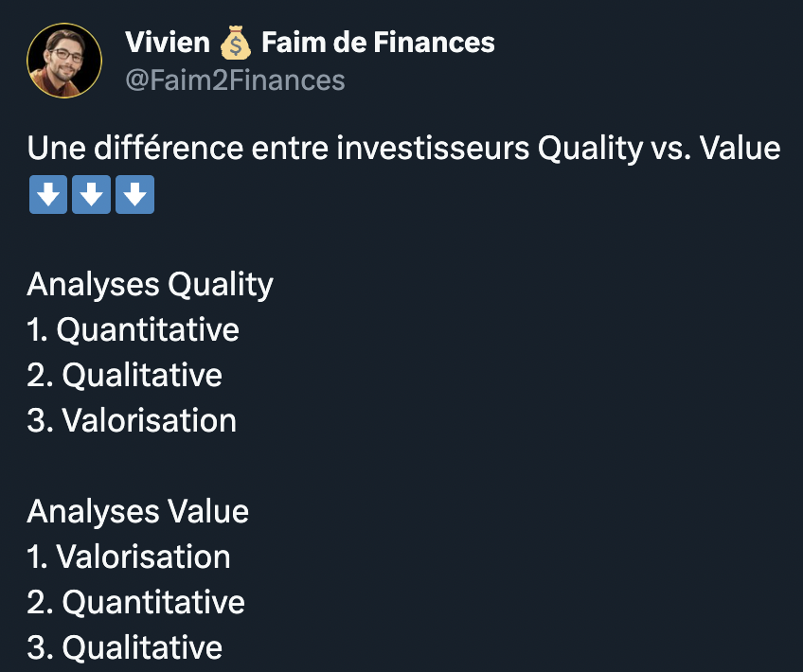Select '2. Qualitative' under Analyses Quality
The width and height of the screenshot is (803, 672).
[x=124, y=375]
